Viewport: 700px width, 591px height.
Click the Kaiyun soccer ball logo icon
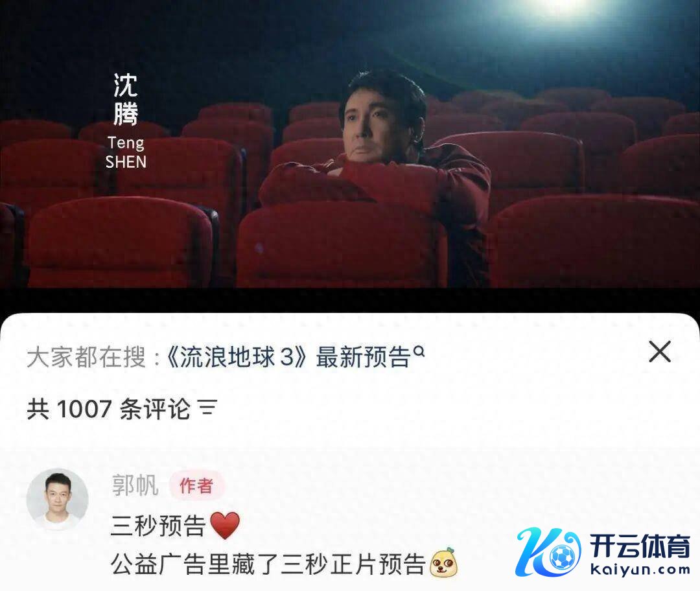coord(548,551)
